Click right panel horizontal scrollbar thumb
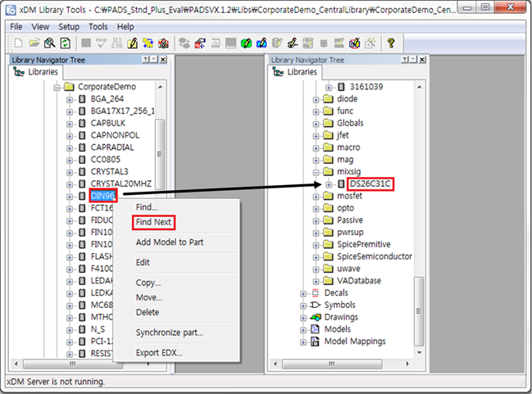 [332, 364]
